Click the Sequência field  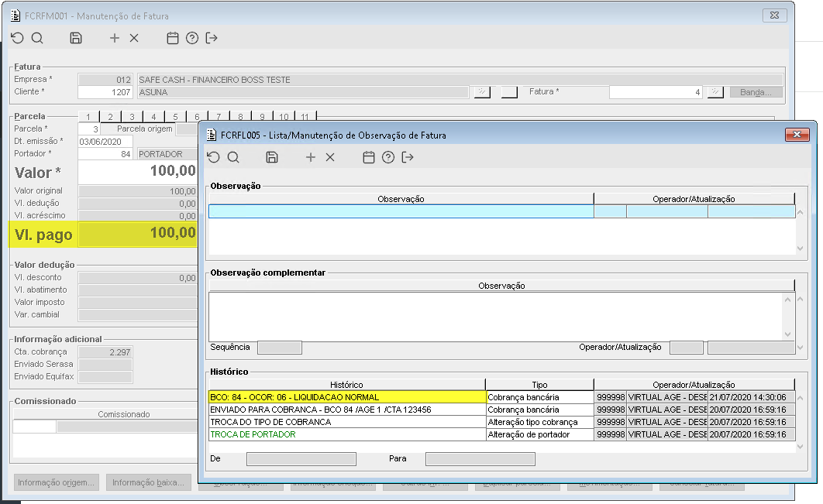pyautogui.click(x=280, y=347)
